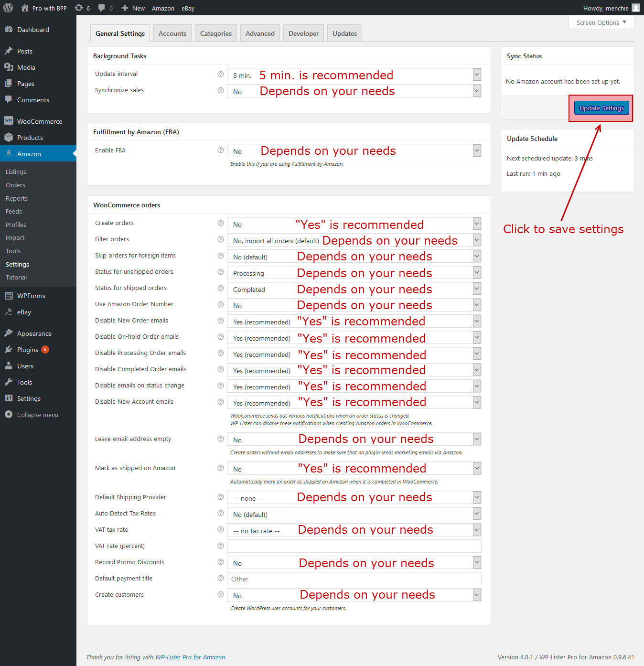Open the Update interval dropdown
Viewport: 644px width, 666px height.
354,75
